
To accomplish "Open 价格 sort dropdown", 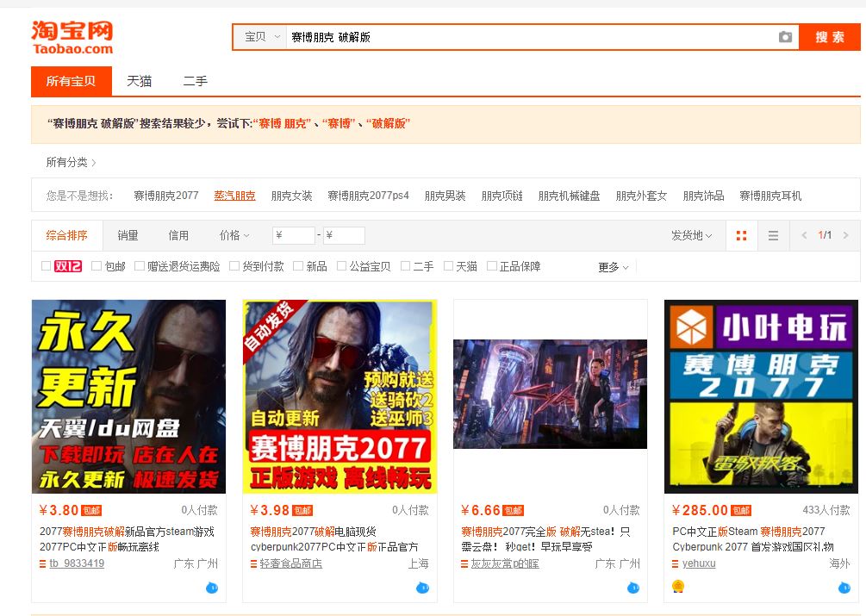I will [x=234, y=236].
